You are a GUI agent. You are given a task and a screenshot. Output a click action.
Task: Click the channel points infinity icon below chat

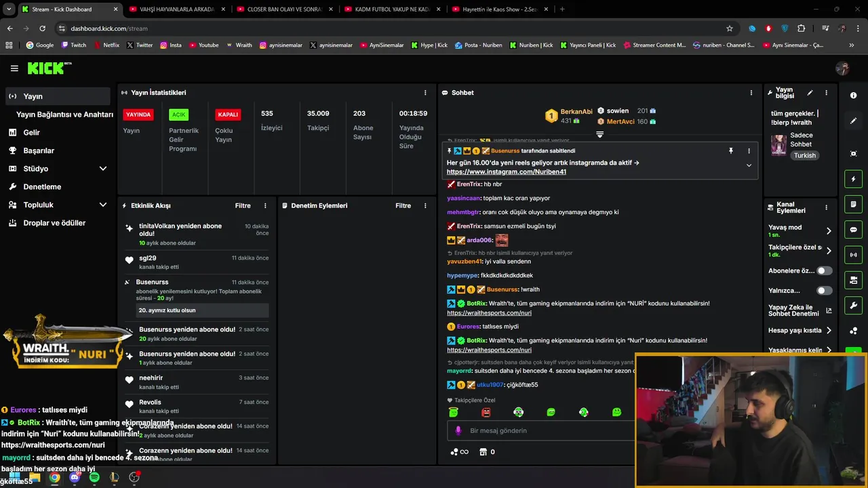point(460,452)
